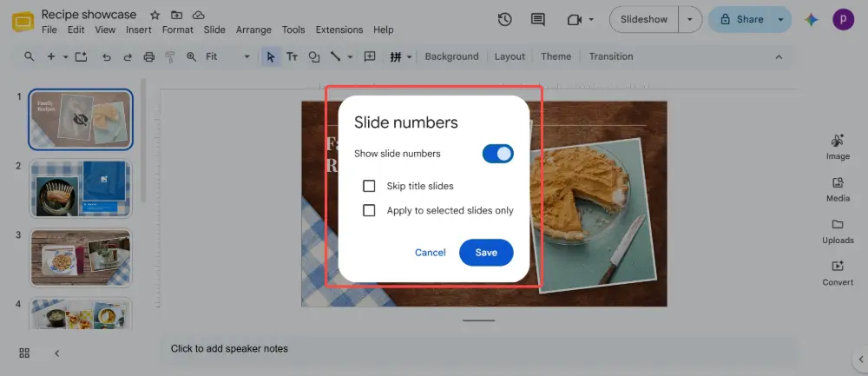Star the Recipe showcase presentation

pos(155,15)
